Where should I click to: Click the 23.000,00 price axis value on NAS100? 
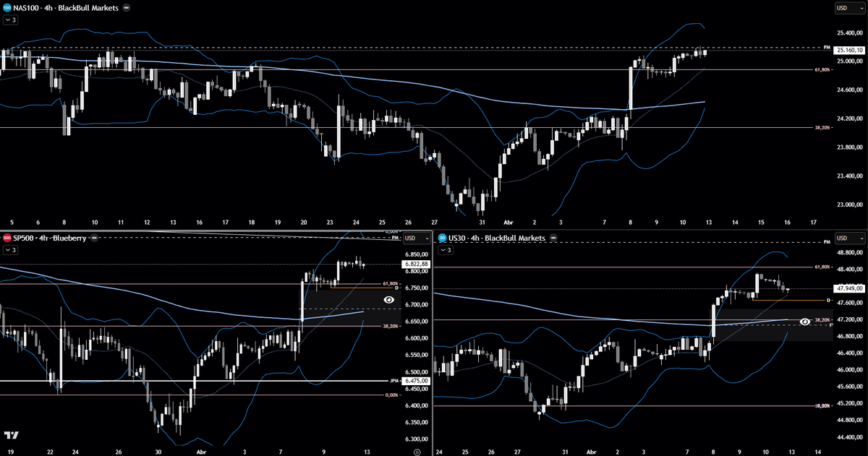point(849,205)
